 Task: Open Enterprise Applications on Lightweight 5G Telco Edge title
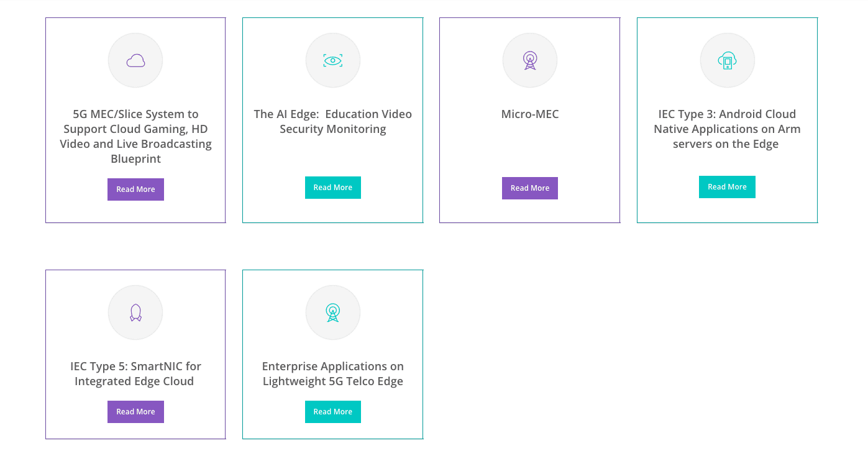click(x=333, y=374)
